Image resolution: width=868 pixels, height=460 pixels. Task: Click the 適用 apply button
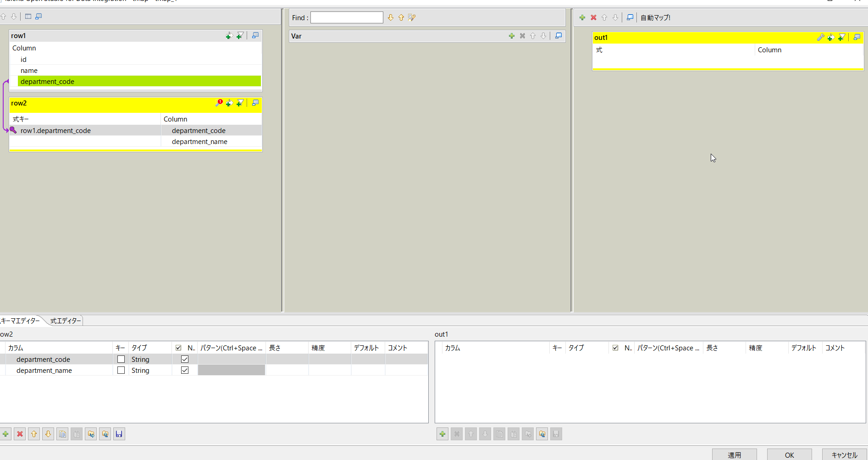[734, 455]
